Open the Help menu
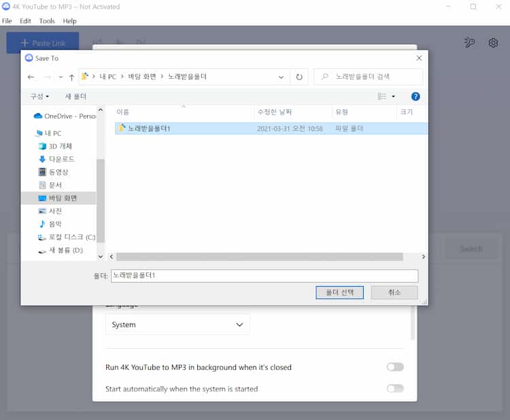Image resolution: width=510 pixels, height=420 pixels. tap(69, 21)
